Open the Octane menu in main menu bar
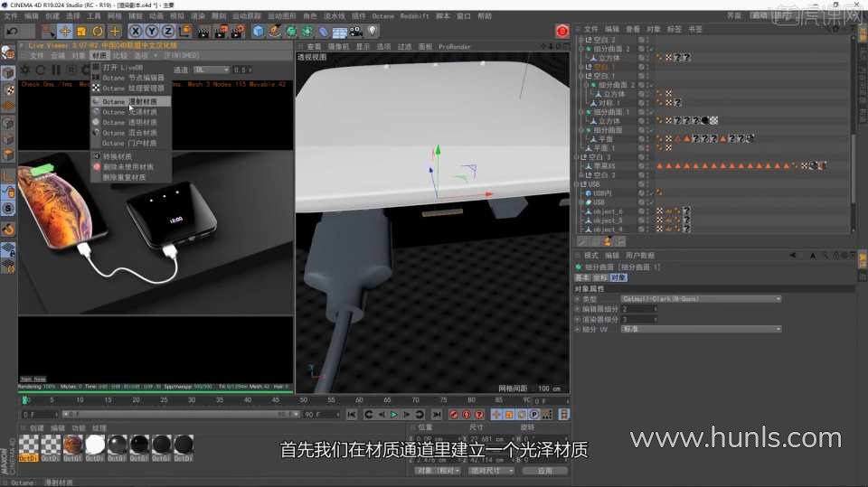This screenshot has width=868, height=487. point(383,16)
